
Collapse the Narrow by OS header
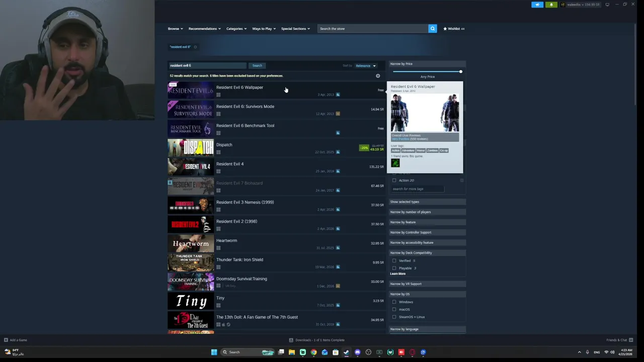[427, 294]
